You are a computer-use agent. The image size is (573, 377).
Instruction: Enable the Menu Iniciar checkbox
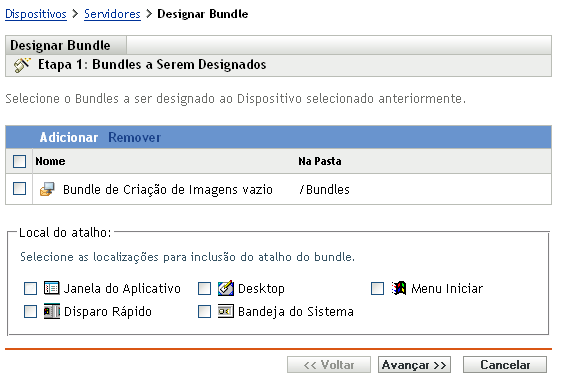[x=377, y=288]
